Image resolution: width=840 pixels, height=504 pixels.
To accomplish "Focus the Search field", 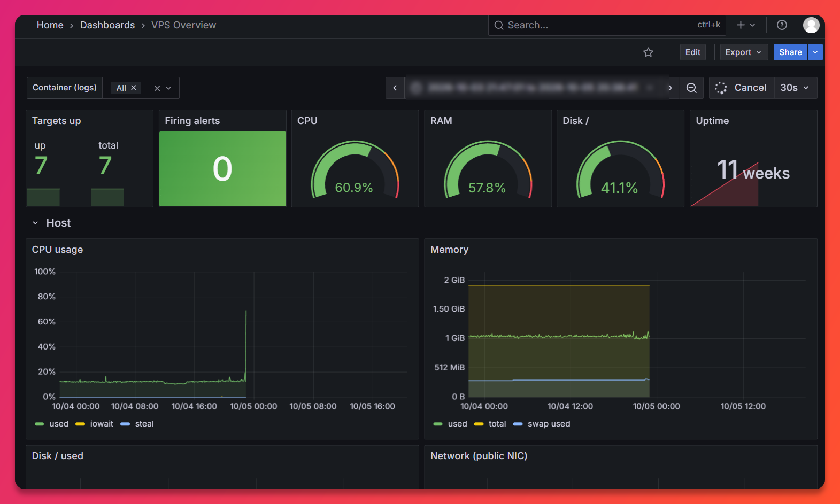I will pos(607,25).
